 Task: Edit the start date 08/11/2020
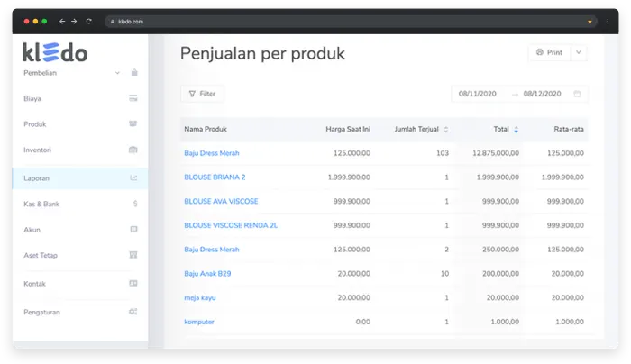tap(477, 94)
